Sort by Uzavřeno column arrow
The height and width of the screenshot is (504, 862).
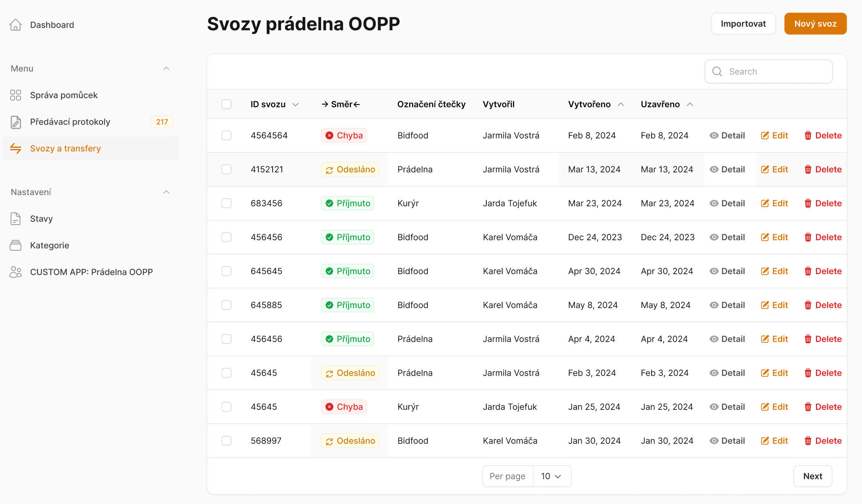point(690,104)
